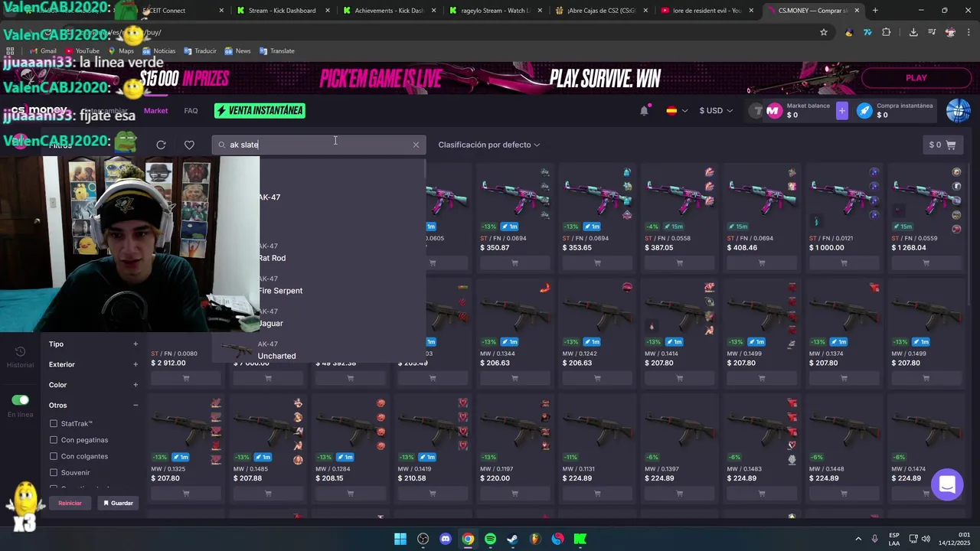Add the $ 208.15 AK-47 to cart

[350, 494]
